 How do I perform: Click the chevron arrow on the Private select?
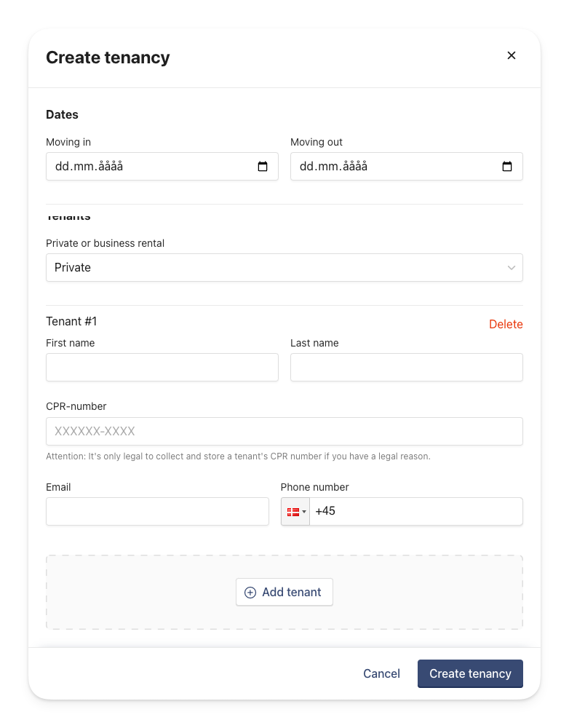coord(512,268)
